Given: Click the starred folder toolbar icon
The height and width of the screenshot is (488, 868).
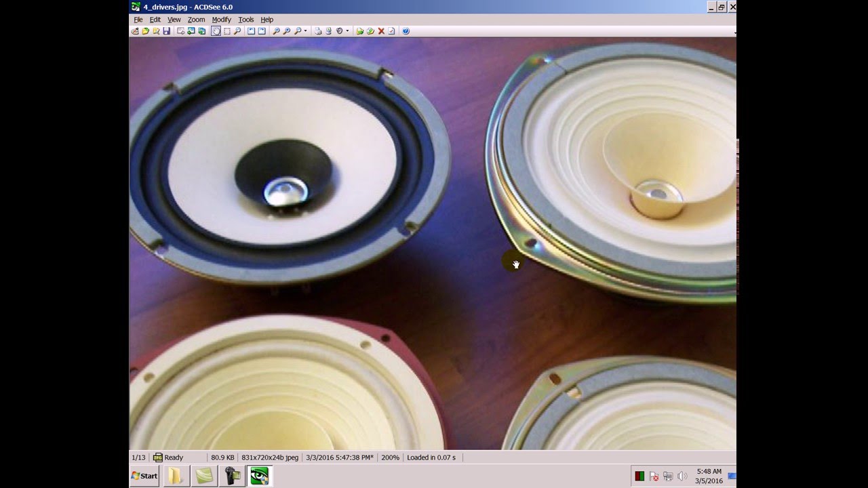Looking at the screenshot, I should point(156,31).
